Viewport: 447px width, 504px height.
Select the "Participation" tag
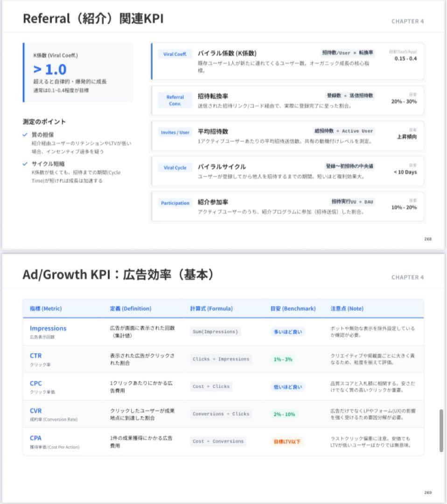click(175, 203)
